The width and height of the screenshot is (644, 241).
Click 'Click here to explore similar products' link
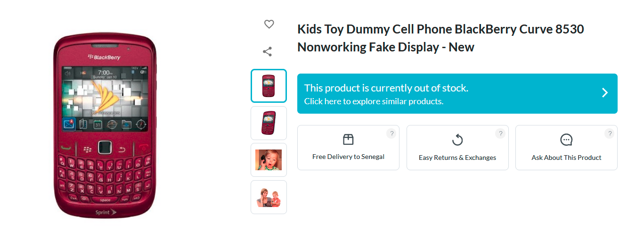[374, 101]
